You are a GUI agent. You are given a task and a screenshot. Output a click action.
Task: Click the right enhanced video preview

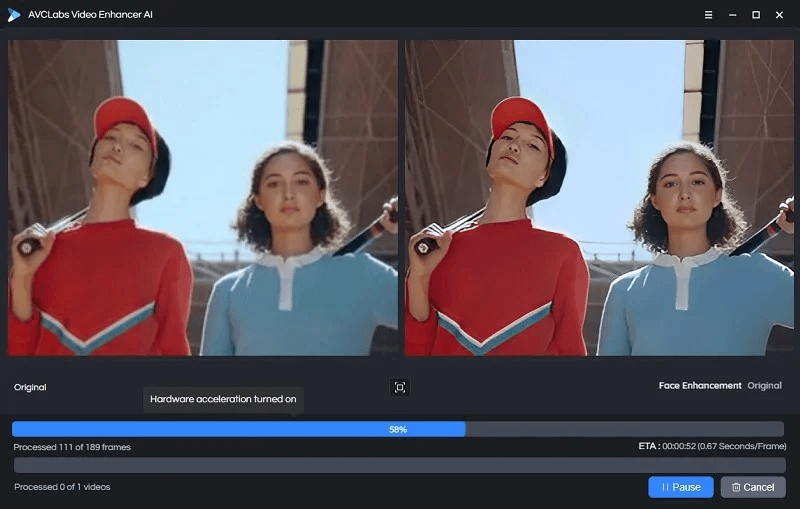tap(599, 198)
